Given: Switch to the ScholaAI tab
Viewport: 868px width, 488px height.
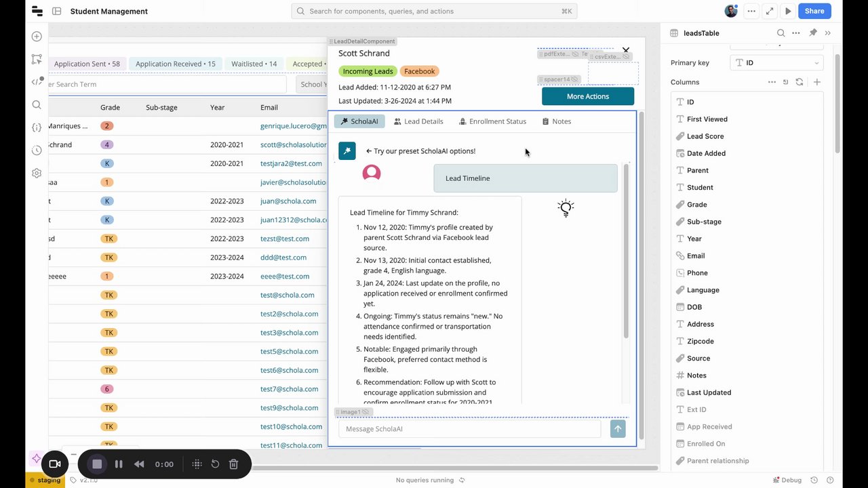Looking at the screenshot, I should [359, 121].
